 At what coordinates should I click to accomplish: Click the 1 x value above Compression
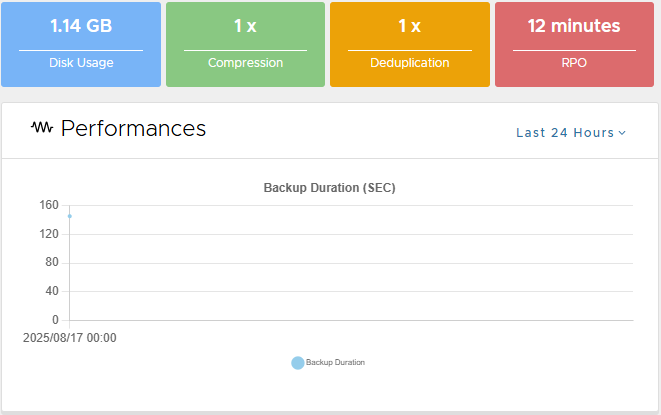(x=245, y=26)
